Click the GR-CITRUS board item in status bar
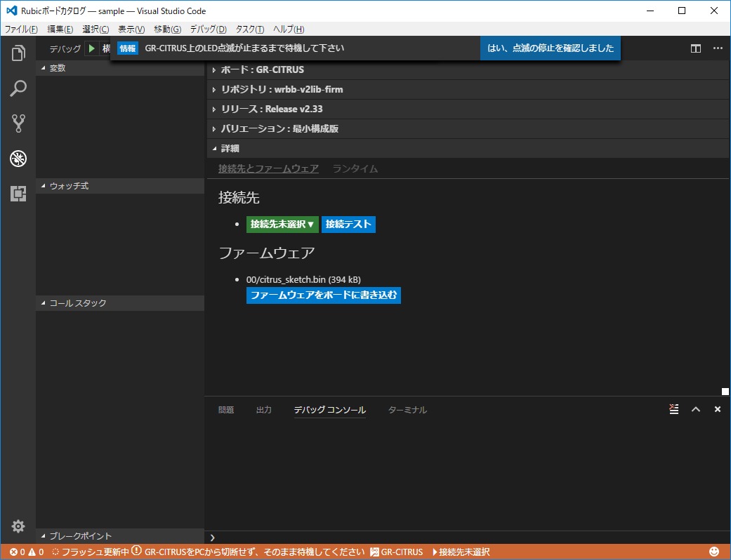This screenshot has width=731, height=560. point(397,552)
